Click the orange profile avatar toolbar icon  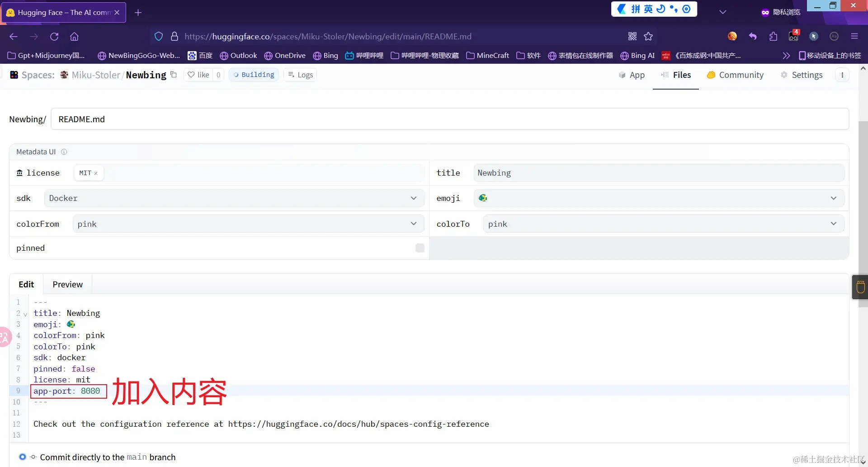(732, 36)
